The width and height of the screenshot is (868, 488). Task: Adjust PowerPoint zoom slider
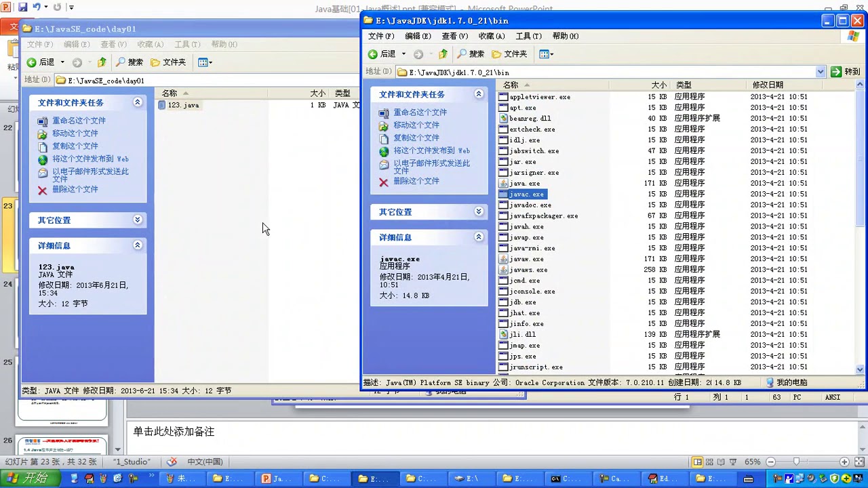(x=796, y=462)
